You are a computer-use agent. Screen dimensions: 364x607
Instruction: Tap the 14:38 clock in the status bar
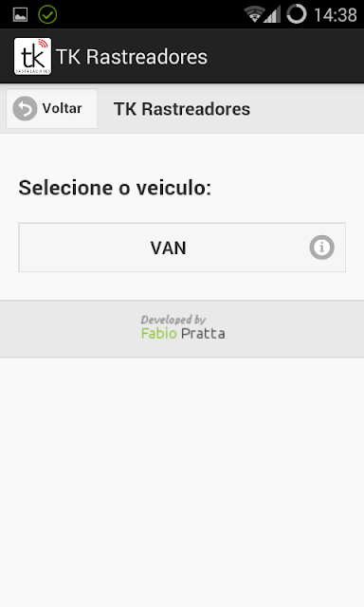[x=336, y=15]
